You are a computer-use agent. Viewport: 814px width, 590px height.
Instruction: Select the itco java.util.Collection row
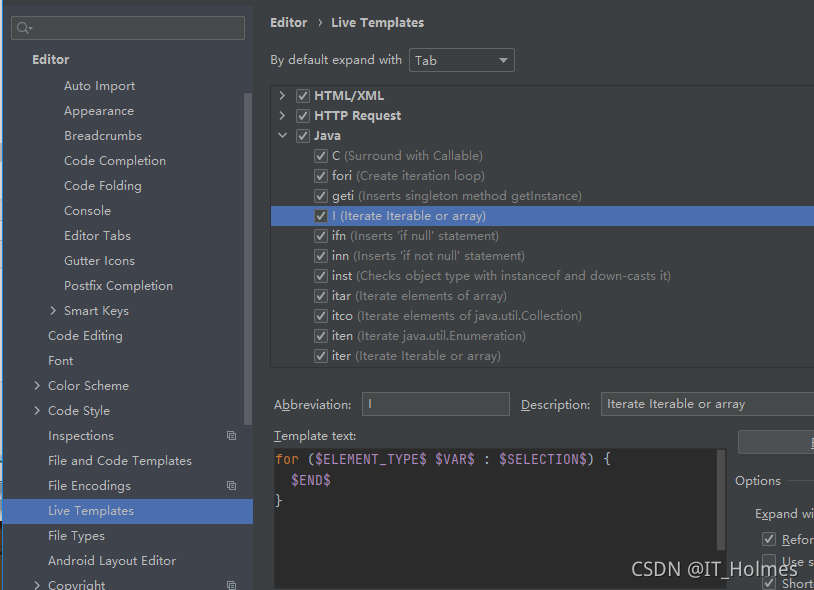542,316
